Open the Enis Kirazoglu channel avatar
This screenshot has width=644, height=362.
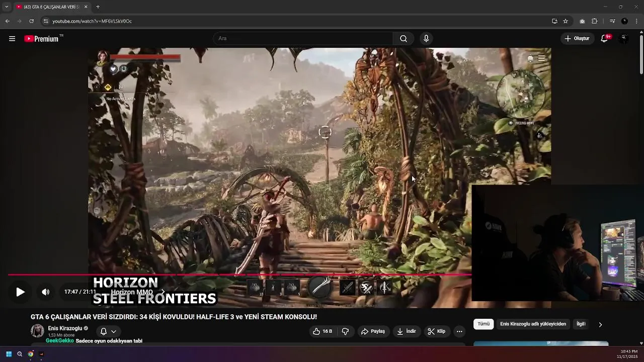(x=37, y=331)
